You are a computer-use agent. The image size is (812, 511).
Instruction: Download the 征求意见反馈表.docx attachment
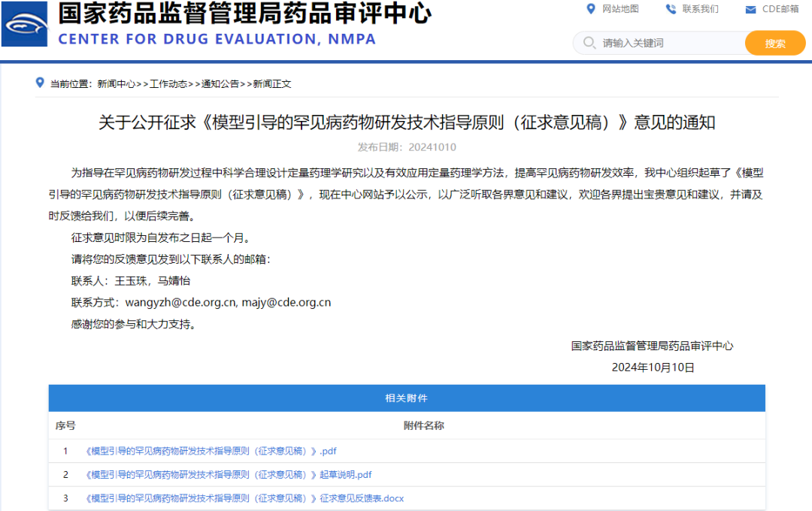(243, 498)
